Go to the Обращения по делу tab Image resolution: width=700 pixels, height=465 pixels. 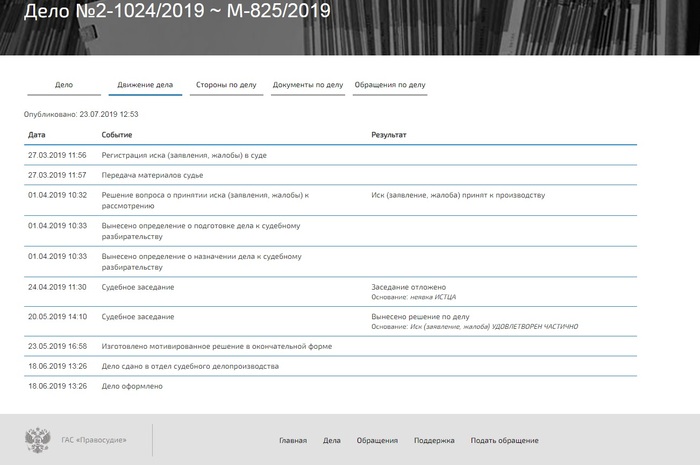[390, 86]
